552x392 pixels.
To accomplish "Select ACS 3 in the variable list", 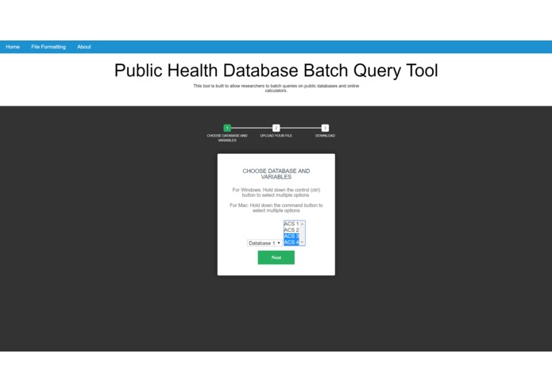I will click(291, 236).
